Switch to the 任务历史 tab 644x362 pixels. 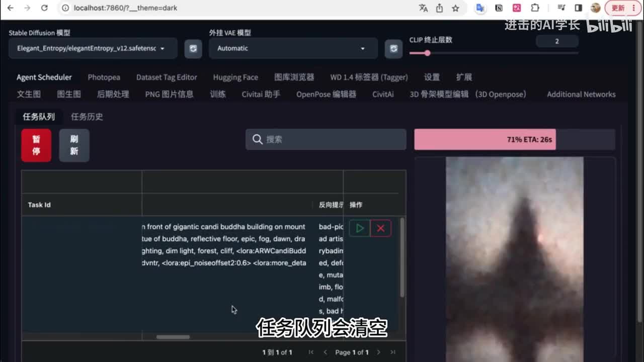click(87, 117)
